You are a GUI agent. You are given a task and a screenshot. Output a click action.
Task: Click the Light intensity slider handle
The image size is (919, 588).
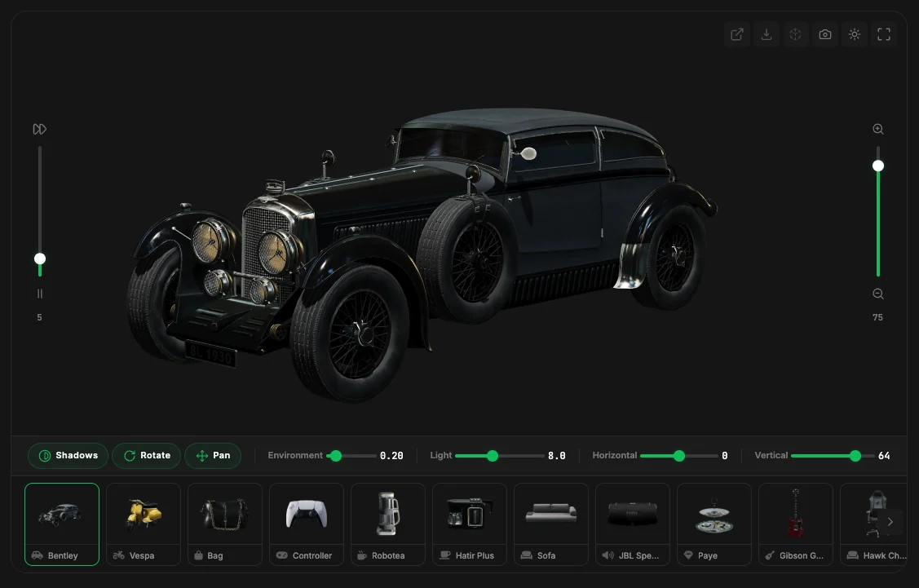[x=493, y=456]
